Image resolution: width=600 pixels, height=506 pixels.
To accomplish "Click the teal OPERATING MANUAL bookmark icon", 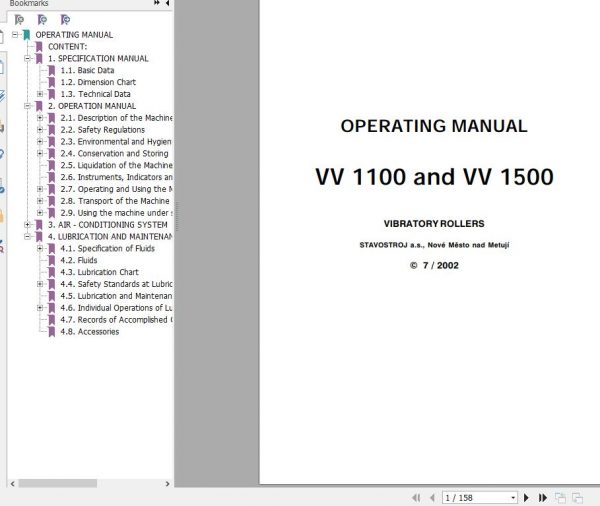I will point(26,35).
